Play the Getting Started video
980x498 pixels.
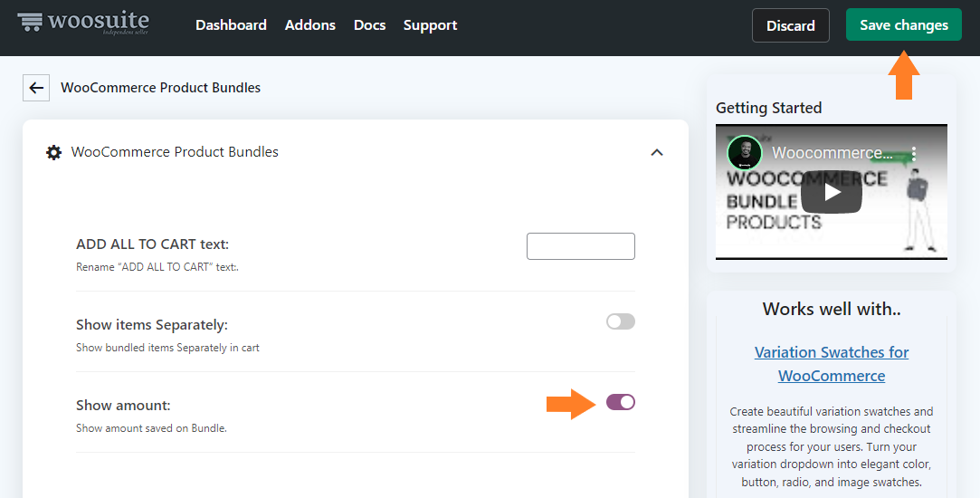[832, 192]
